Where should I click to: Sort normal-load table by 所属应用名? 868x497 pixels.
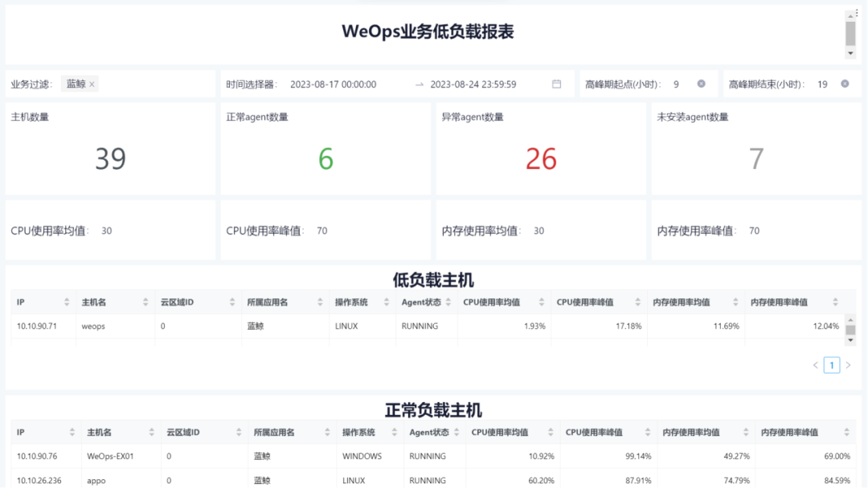tap(327, 432)
